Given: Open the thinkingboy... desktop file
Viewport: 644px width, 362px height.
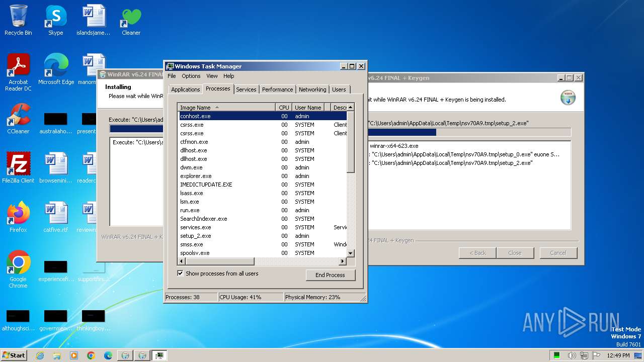Looking at the screenshot, I should [x=93, y=321].
